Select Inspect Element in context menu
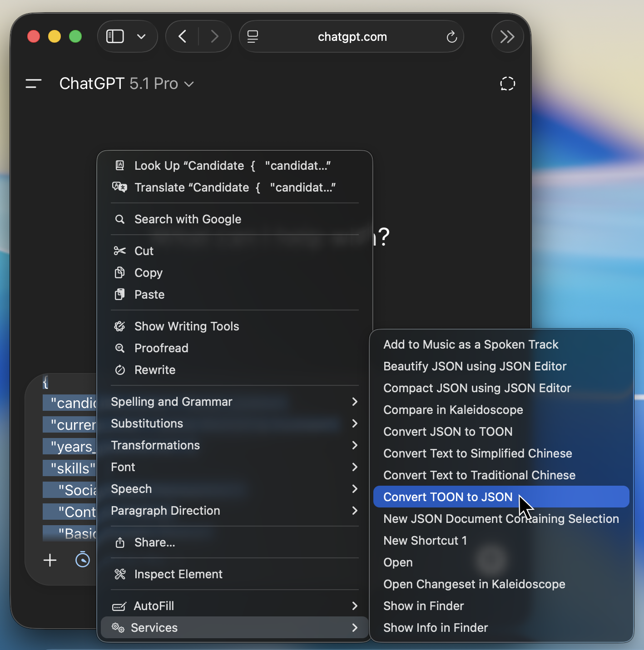This screenshot has height=650, width=644. (x=178, y=574)
